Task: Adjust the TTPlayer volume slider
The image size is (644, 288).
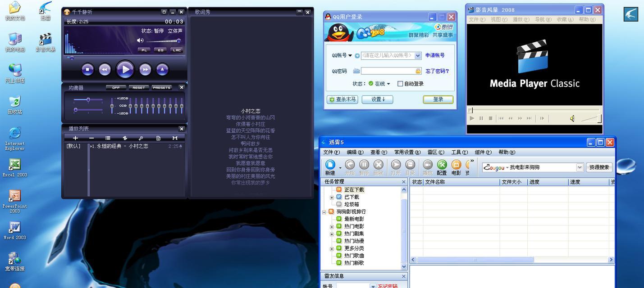Action: point(163,41)
